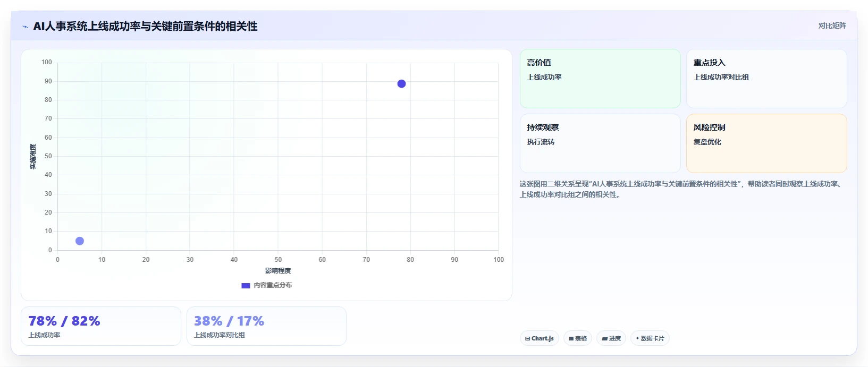This screenshot has width=868, height=367.
Task: Toggle the 内容重点分布 legend swatch
Action: 246,285
